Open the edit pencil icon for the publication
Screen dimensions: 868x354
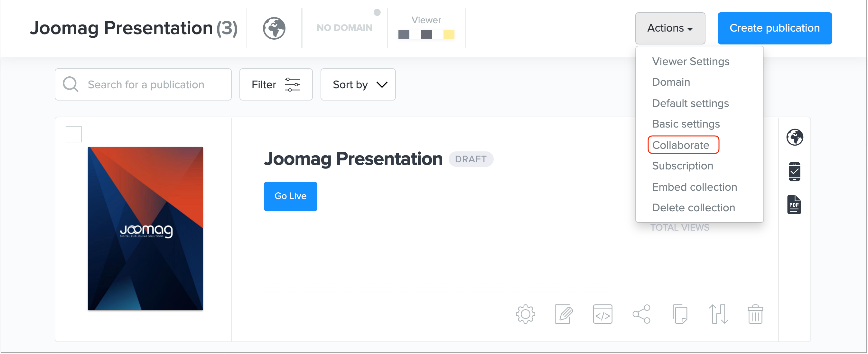(x=564, y=314)
